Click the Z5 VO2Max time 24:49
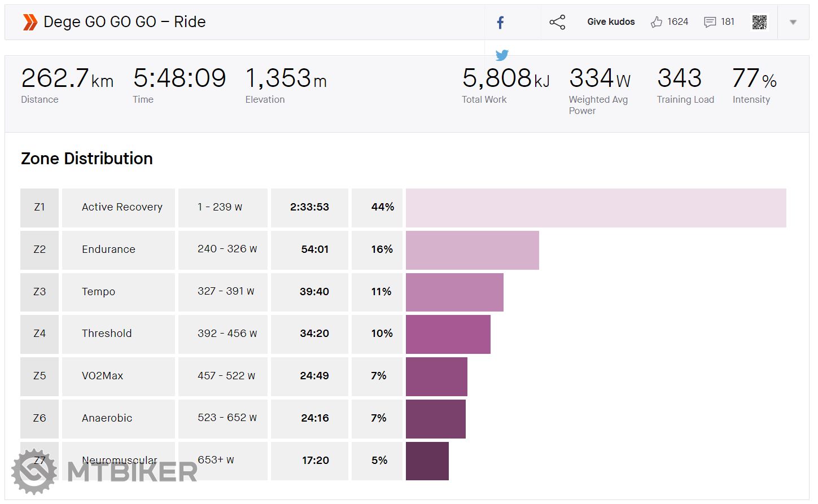Screen dimensions: 818x504 [x=314, y=376]
